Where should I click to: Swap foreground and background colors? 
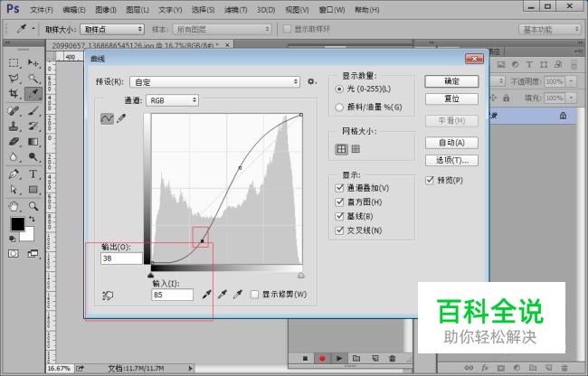(32, 219)
